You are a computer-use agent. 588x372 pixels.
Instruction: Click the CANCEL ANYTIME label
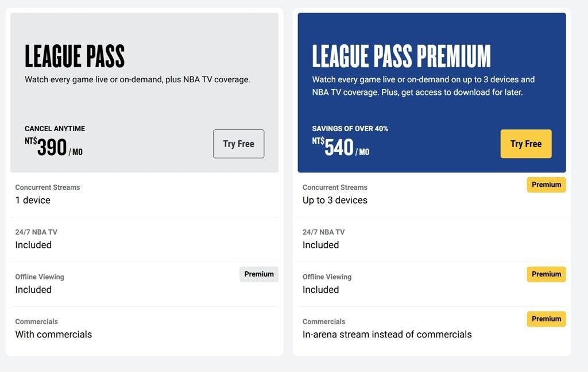[55, 129]
